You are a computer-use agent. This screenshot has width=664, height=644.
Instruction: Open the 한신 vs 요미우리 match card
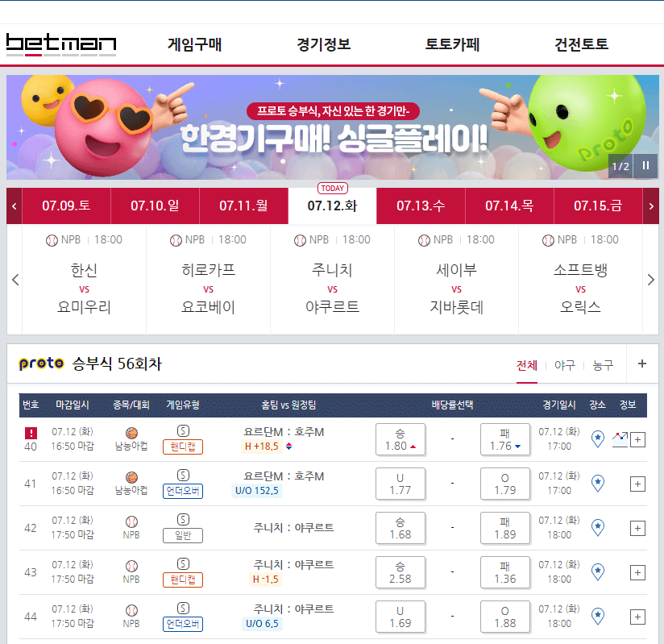84,280
